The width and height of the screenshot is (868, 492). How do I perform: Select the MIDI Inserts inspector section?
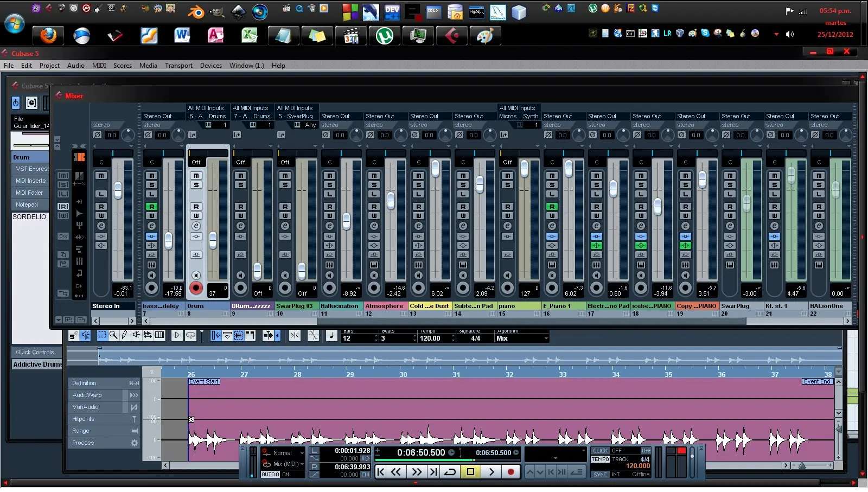pyautogui.click(x=30, y=181)
